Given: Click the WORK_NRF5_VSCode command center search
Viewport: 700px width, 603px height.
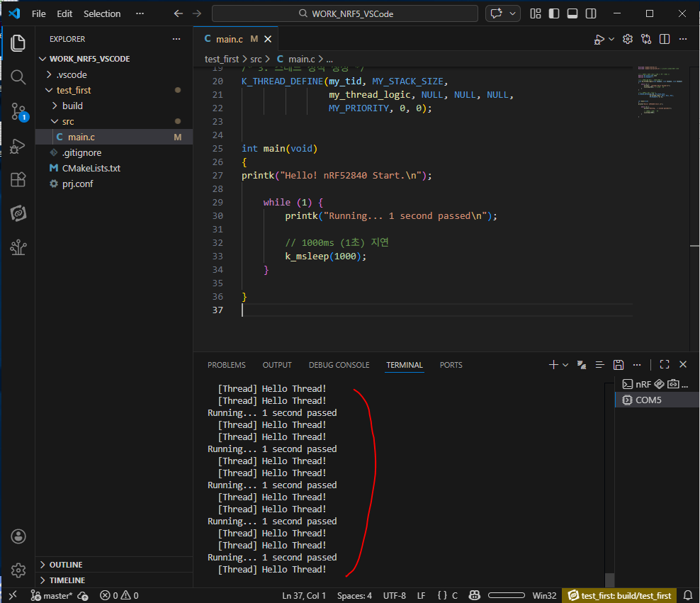Looking at the screenshot, I should 344,13.
